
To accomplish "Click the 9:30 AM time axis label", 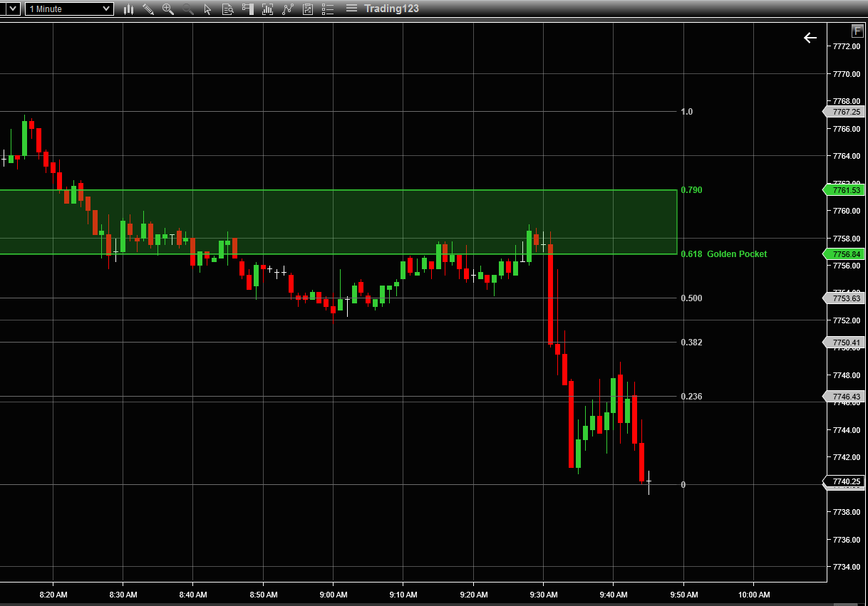I will pyautogui.click(x=544, y=595).
